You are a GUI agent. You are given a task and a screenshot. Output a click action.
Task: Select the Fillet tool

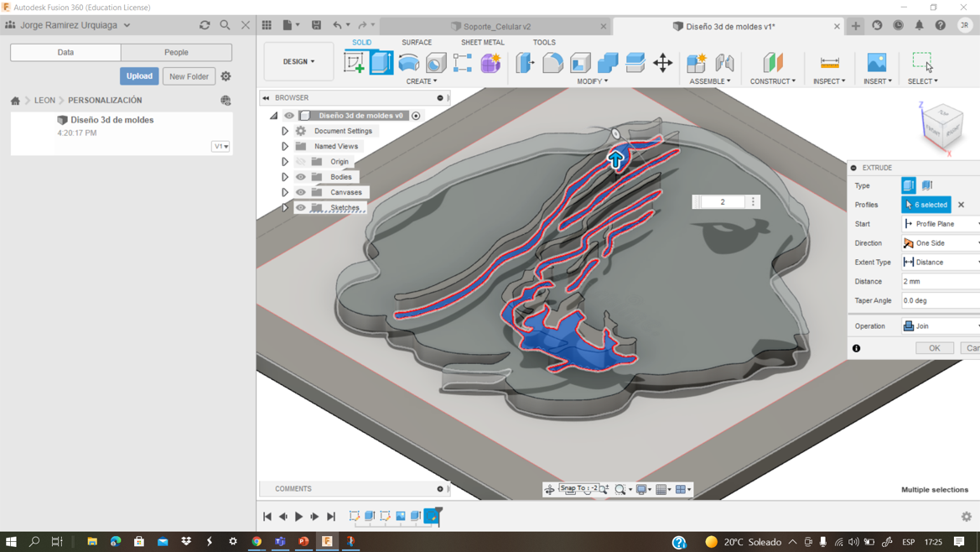point(552,63)
